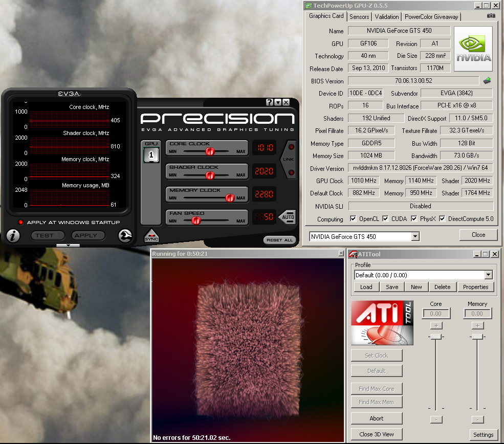Open the ATITool Profile dropdown
Viewport: 504px width, 444px height.
tap(489, 275)
